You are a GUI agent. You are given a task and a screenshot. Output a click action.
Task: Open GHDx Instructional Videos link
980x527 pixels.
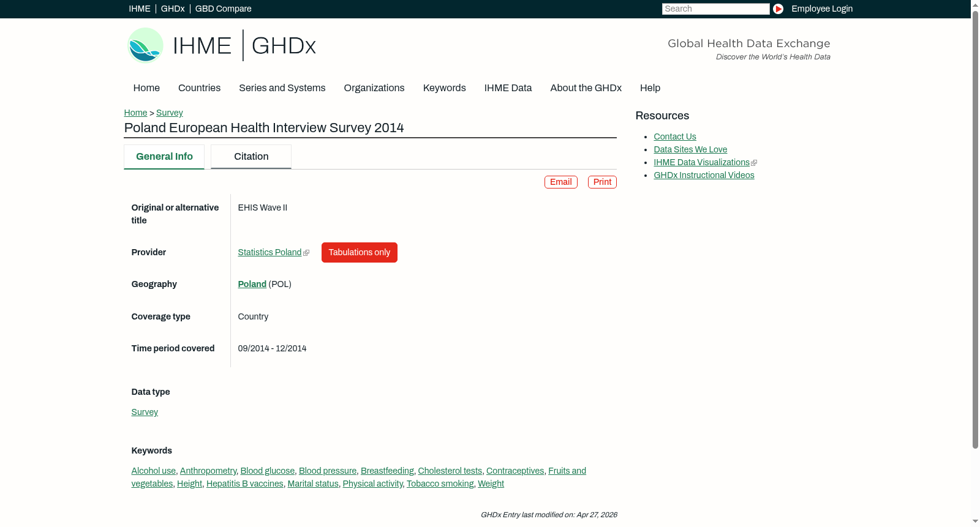point(704,176)
